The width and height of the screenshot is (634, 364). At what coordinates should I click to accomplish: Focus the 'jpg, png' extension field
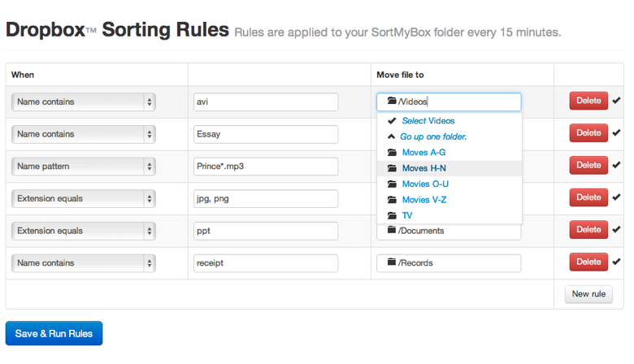(266, 198)
